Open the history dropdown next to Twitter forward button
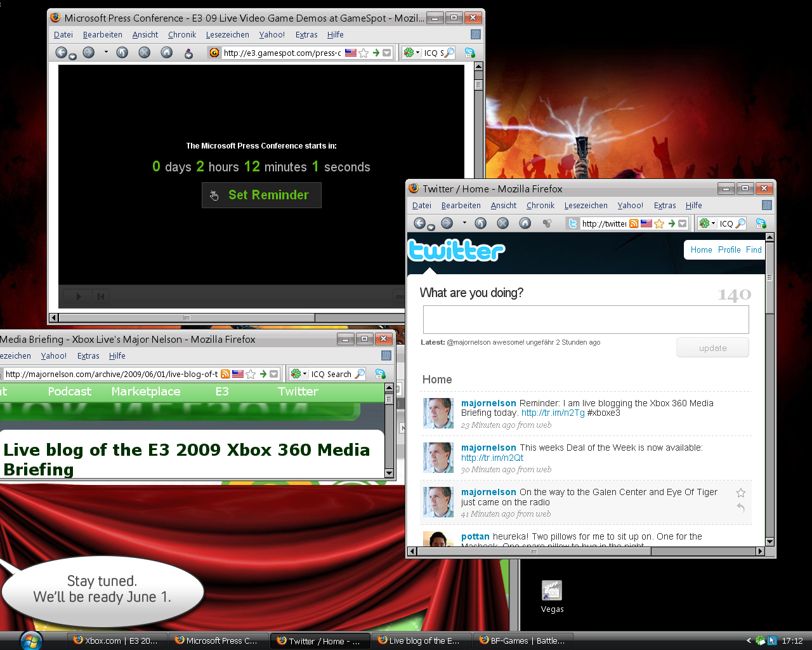812x650 pixels. pos(464,223)
